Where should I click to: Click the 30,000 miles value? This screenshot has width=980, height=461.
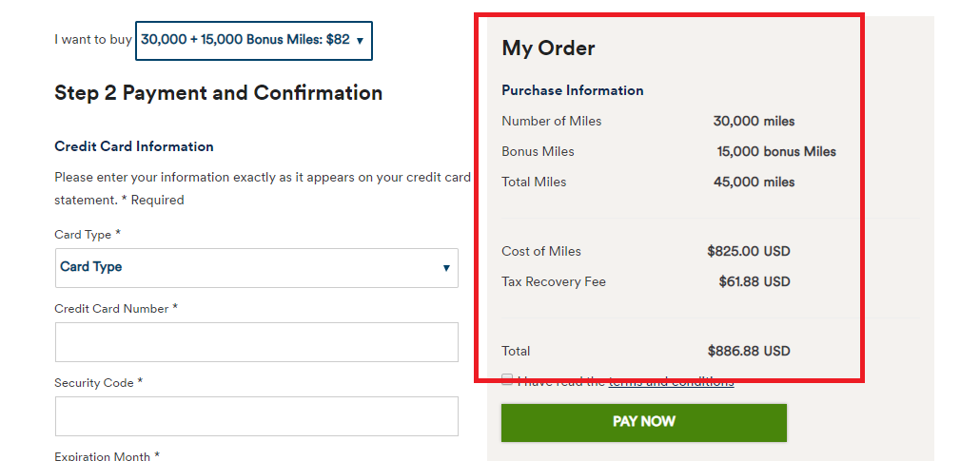tap(754, 121)
